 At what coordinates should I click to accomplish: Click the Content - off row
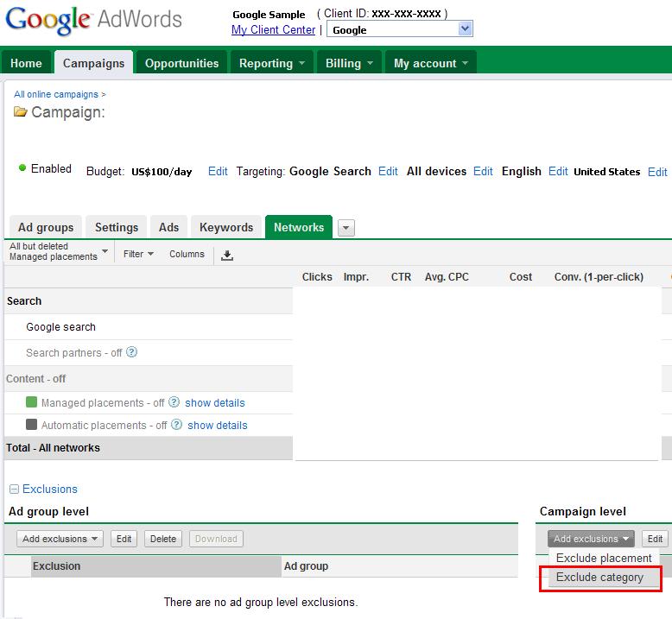149,379
